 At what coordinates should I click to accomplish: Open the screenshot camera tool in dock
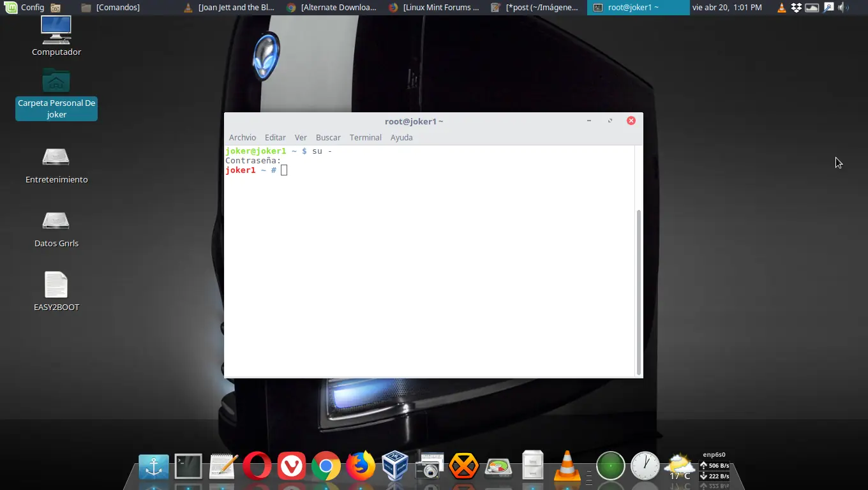(430, 466)
